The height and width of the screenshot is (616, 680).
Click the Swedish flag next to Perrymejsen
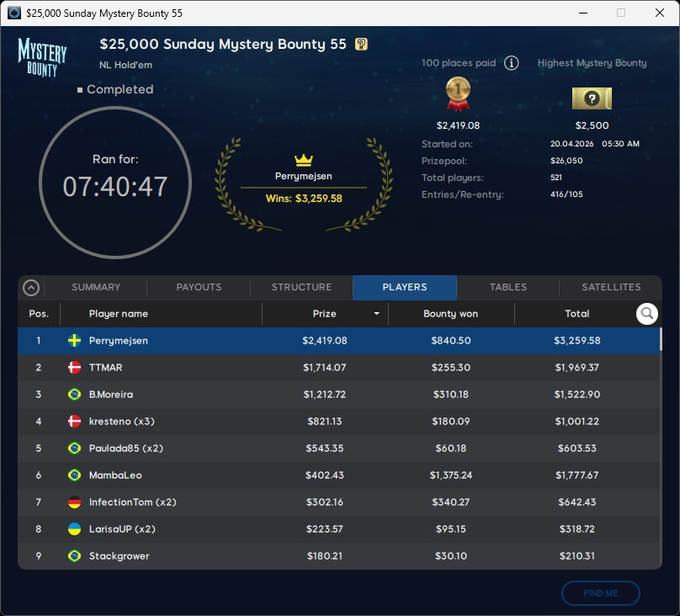(x=74, y=341)
